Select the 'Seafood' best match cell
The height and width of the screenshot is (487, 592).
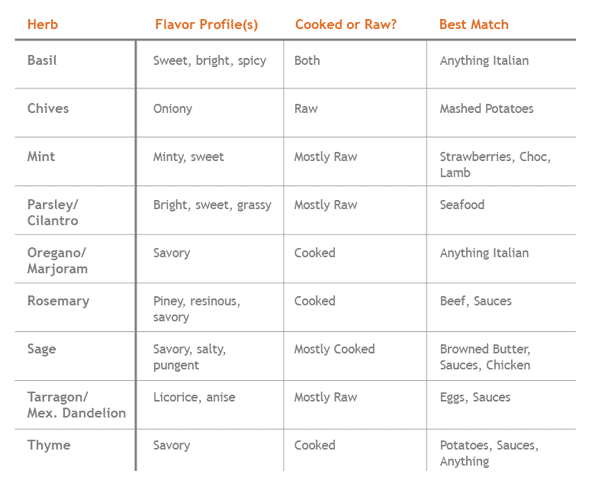462,205
